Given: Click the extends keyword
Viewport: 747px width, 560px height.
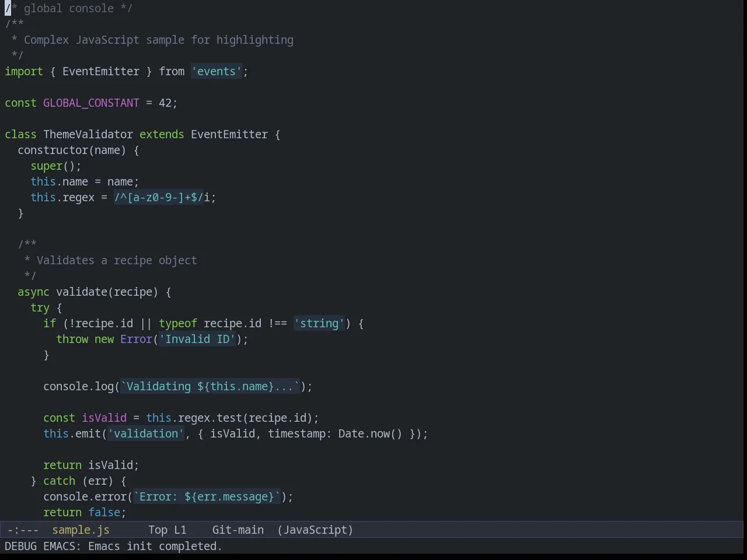Looking at the screenshot, I should 162,134.
